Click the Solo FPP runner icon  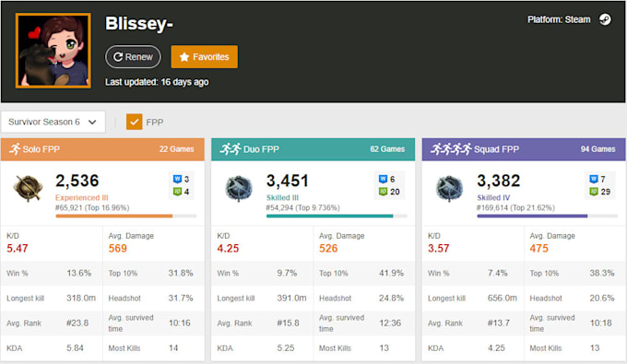pyautogui.click(x=15, y=149)
